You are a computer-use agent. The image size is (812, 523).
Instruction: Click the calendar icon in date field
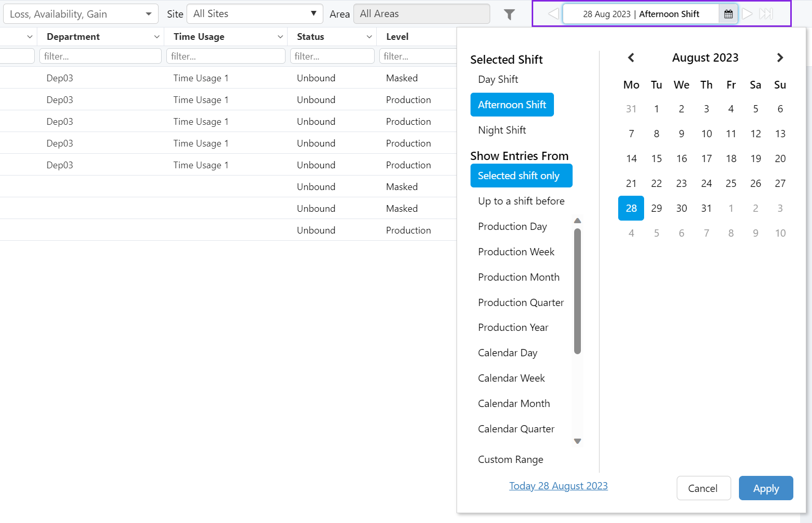(728, 14)
